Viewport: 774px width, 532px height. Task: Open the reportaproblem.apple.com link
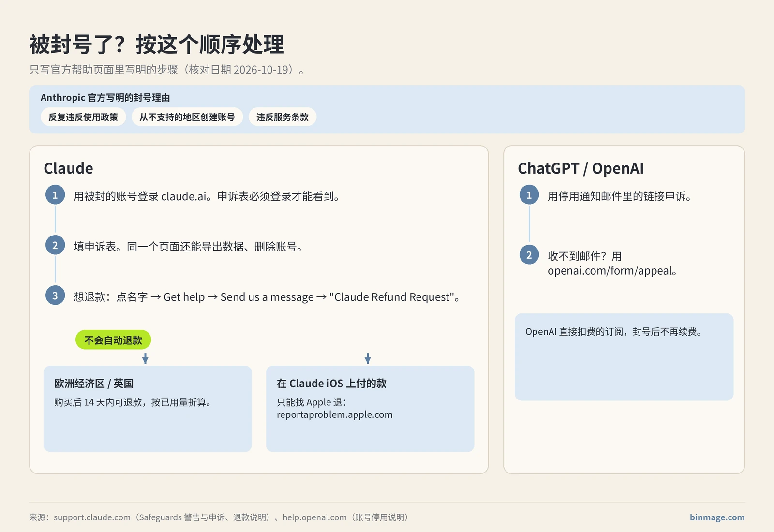[335, 414]
